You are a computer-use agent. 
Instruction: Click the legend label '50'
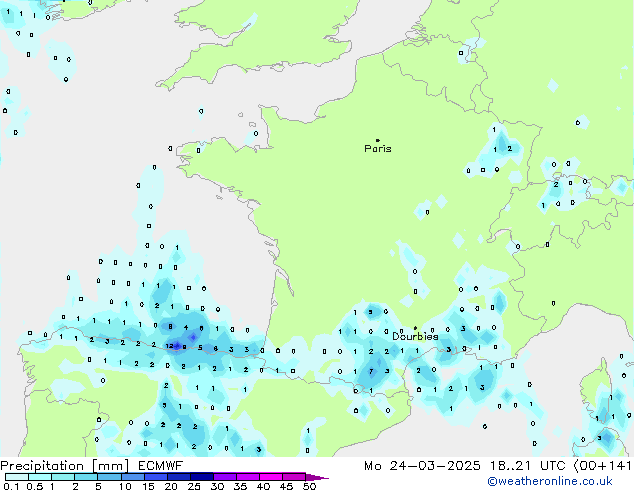click(309, 486)
